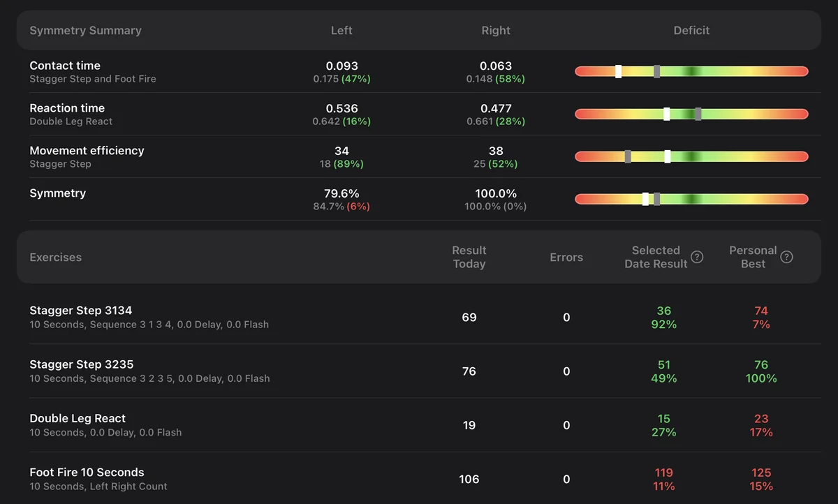
Task: Open help icon beside Selected Date Result
Action: (x=697, y=257)
